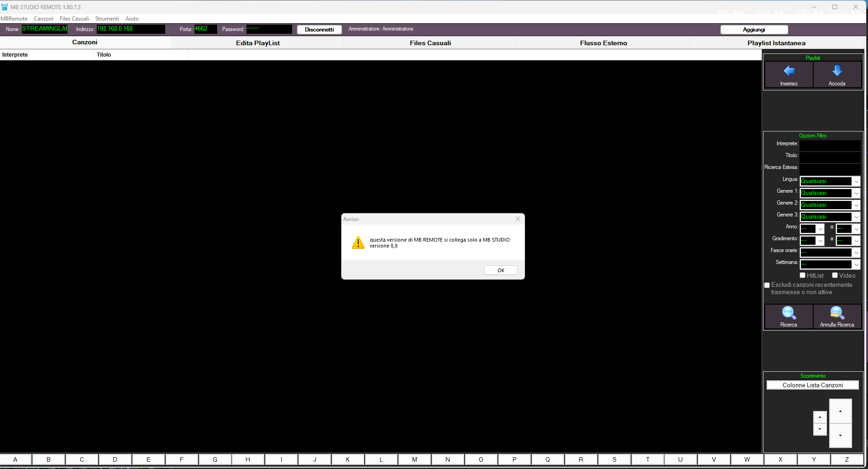Image resolution: width=868 pixels, height=469 pixels.
Task: Click the yellow warning triangle icon
Action: pyautogui.click(x=358, y=243)
